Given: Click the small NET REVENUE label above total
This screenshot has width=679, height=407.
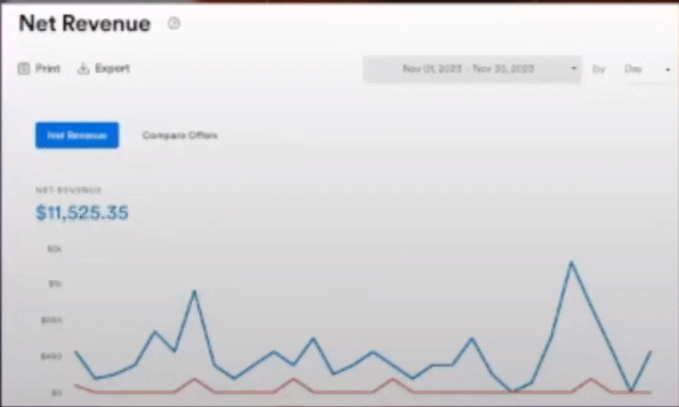Looking at the screenshot, I should pyautogui.click(x=68, y=189).
